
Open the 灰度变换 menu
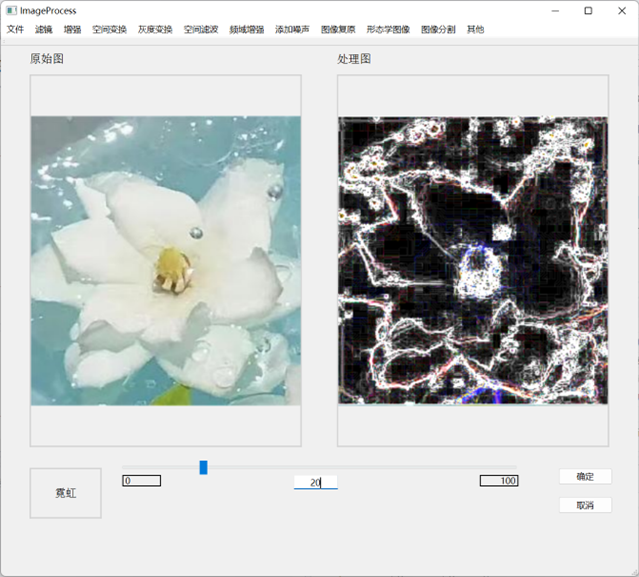(x=155, y=30)
